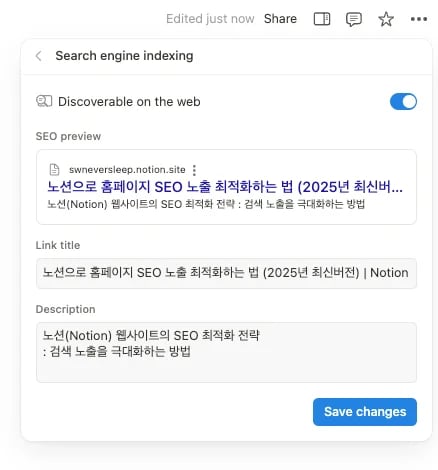Viewport: 438px width, 470px height.
Task: Focus the Description text area
Action: [x=226, y=352]
